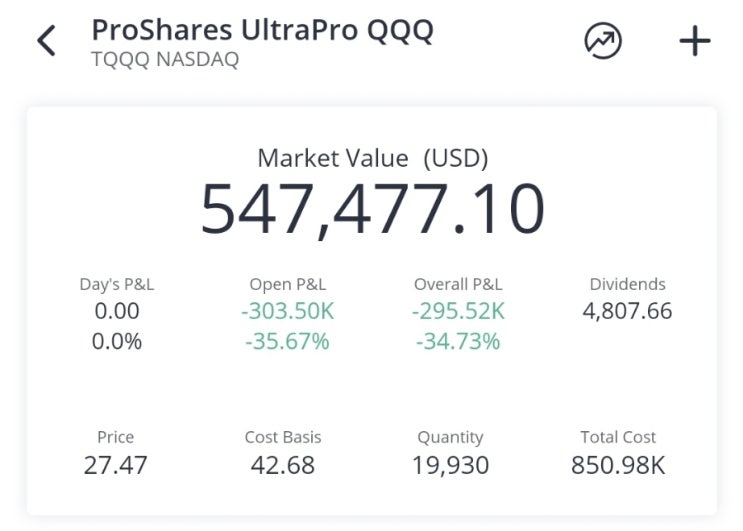743x531 pixels.
Task: Tap the Price value 27.47
Action: coord(116,465)
